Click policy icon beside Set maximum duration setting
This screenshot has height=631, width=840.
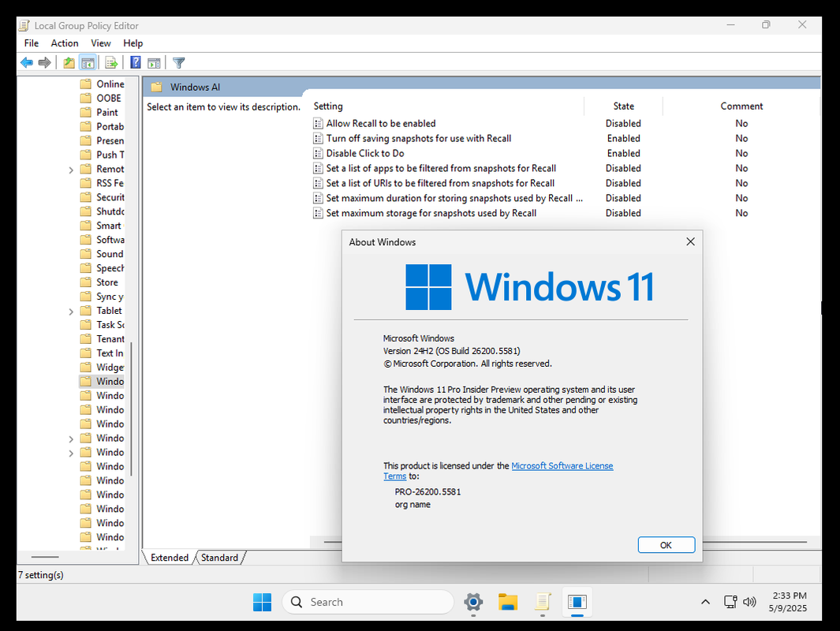click(318, 198)
